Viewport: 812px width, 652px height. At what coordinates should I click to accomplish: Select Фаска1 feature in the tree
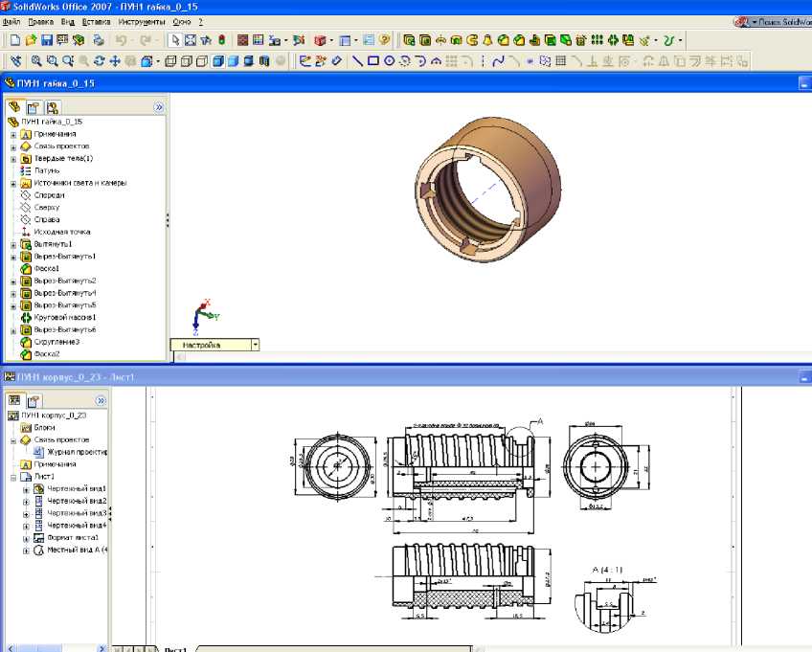tap(47, 268)
